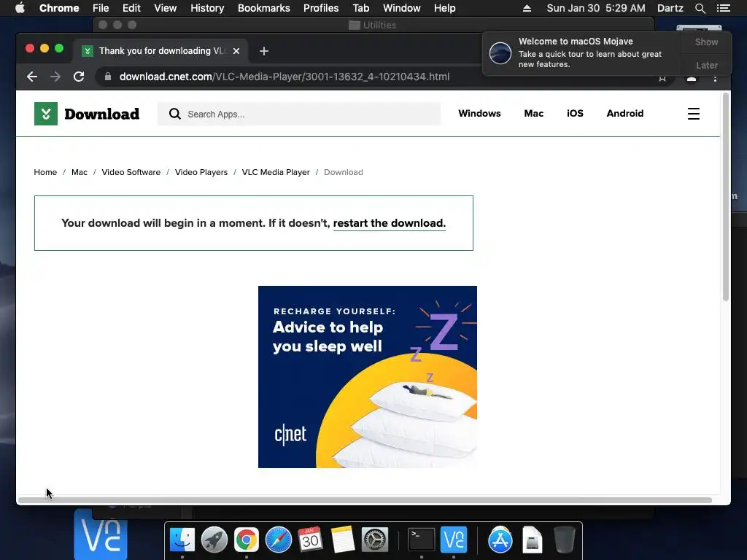
Task: Click the iOS platform link
Action: click(575, 113)
